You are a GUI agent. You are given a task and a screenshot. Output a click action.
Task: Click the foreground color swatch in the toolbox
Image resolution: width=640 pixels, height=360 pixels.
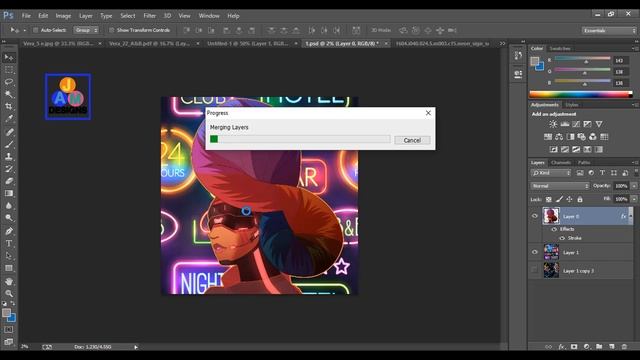(6, 313)
